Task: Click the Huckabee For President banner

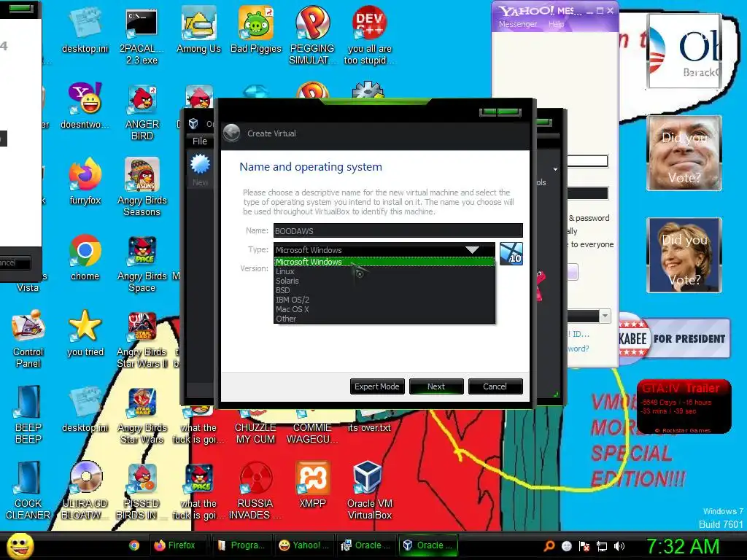Action: pyautogui.click(x=674, y=339)
